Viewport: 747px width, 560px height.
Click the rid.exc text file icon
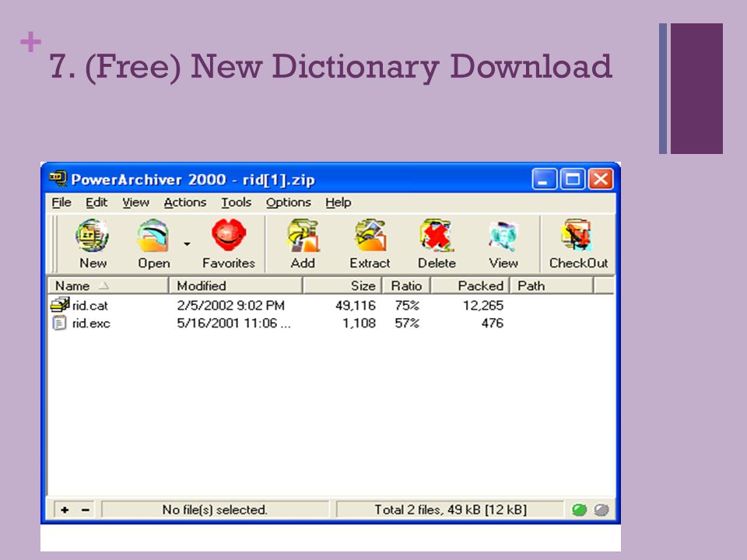point(59,323)
